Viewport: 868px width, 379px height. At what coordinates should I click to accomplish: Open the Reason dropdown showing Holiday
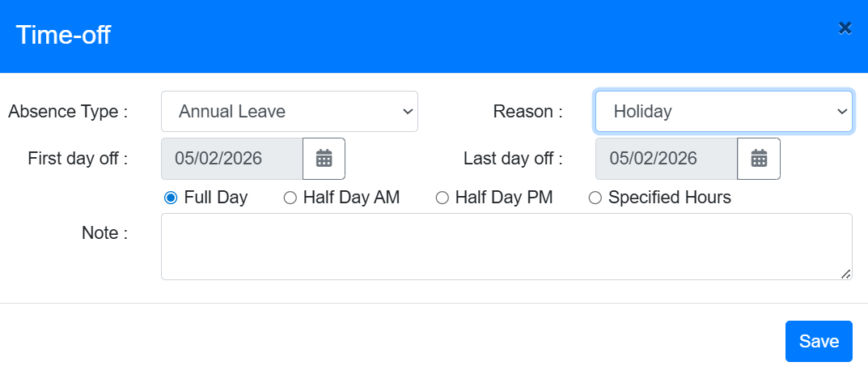click(x=723, y=112)
